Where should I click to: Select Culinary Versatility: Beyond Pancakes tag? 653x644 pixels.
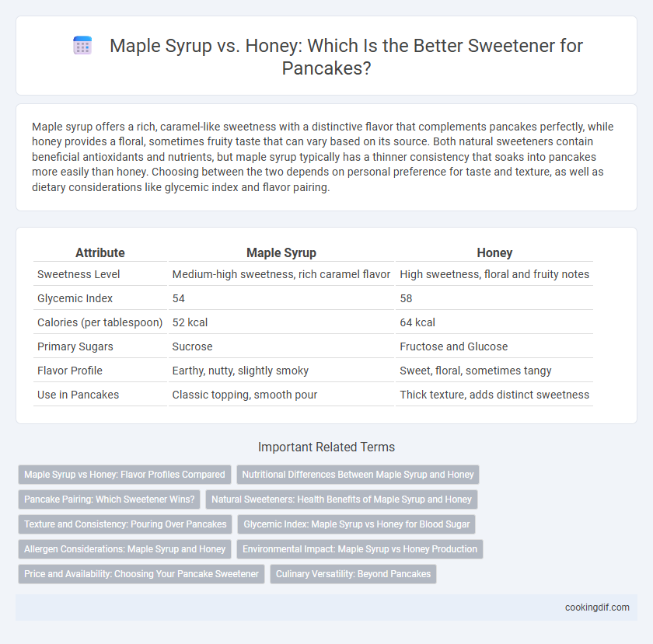coord(353,574)
